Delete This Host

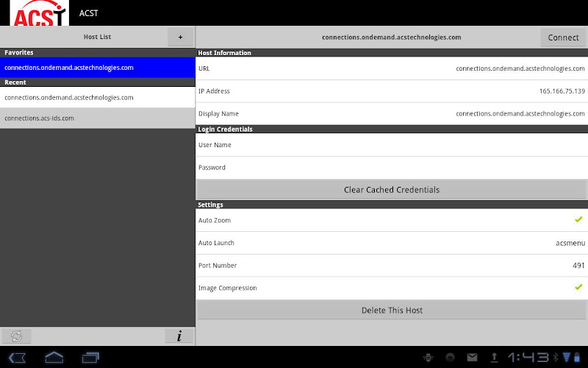392,310
